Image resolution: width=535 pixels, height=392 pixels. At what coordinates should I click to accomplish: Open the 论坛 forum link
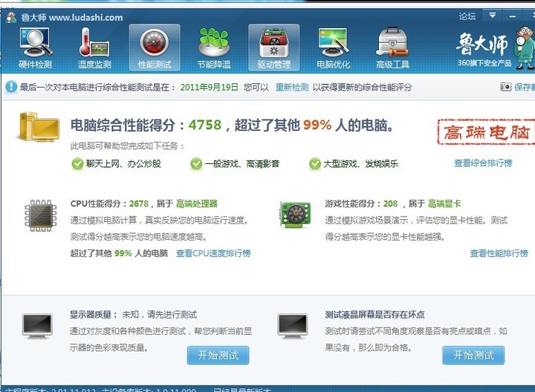click(x=467, y=16)
